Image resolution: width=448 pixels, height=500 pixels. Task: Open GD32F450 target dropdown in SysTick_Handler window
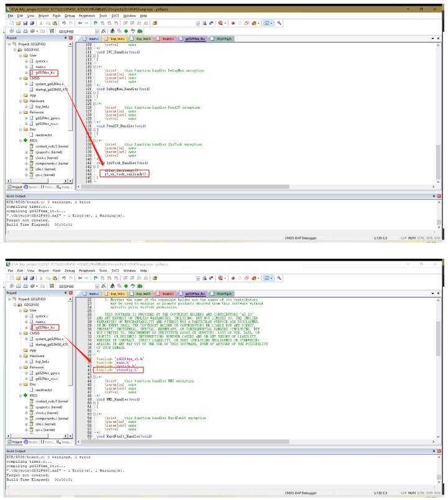(x=97, y=31)
